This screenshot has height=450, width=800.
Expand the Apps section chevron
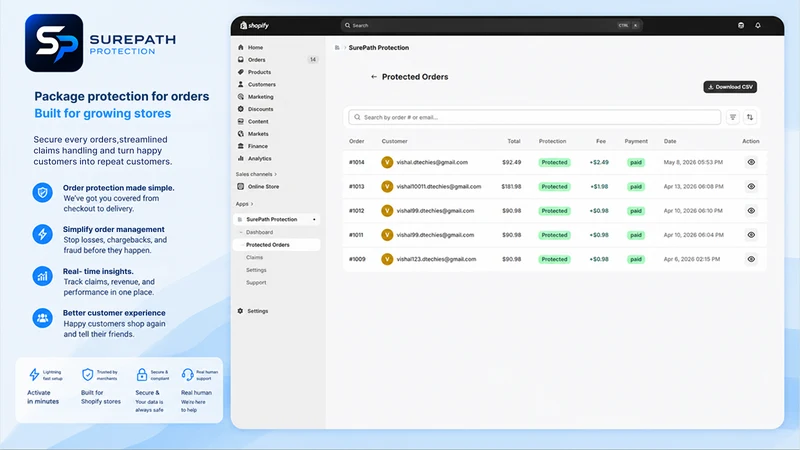pos(252,204)
